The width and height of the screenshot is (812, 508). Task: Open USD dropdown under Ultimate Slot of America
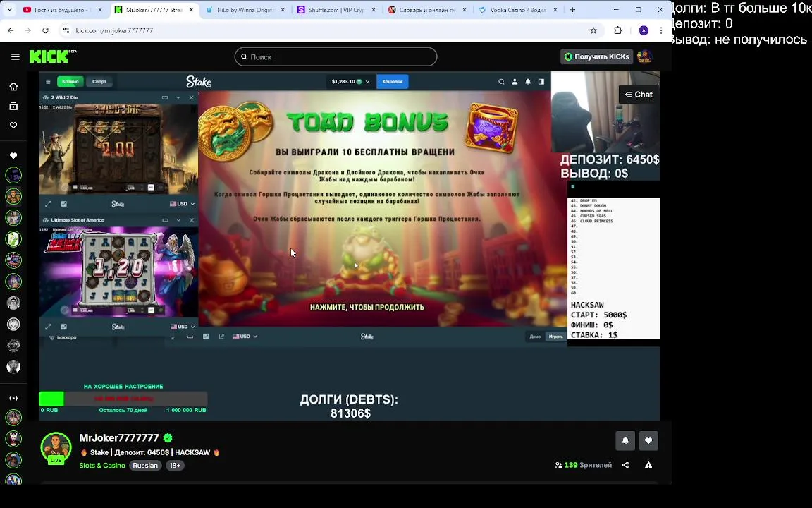(x=182, y=327)
